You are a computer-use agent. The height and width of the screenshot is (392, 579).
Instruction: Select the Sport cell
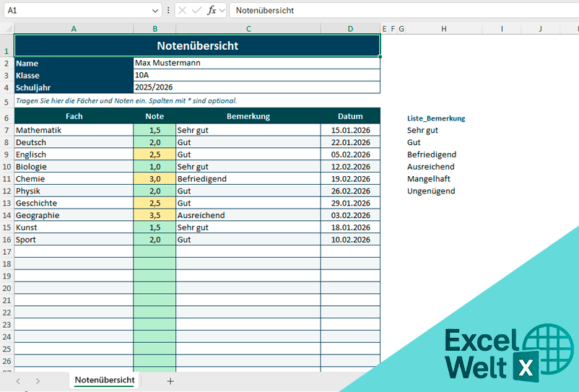click(74, 240)
